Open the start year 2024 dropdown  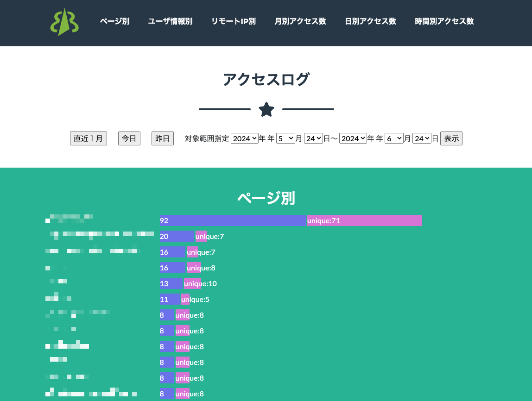245,138
